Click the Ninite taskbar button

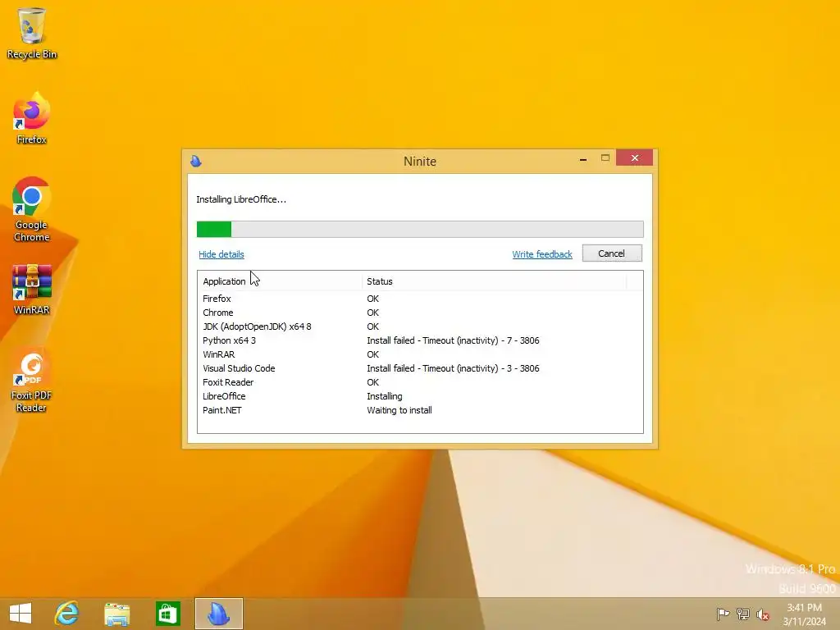coord(218,614)
